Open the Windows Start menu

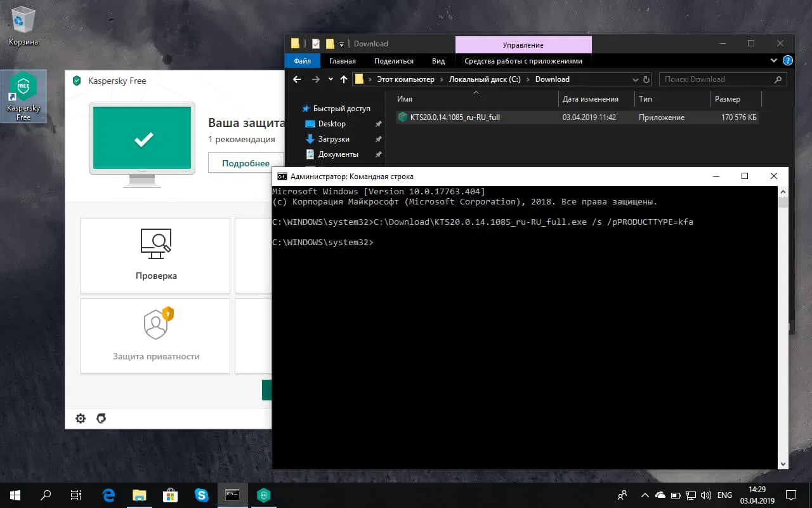click(15, 495)
